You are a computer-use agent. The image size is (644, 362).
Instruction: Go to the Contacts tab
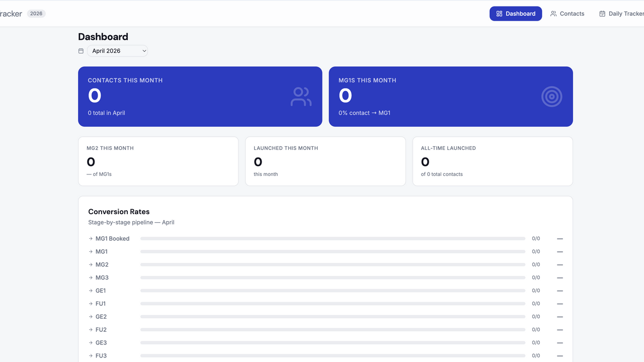click(x=567, y=14)
